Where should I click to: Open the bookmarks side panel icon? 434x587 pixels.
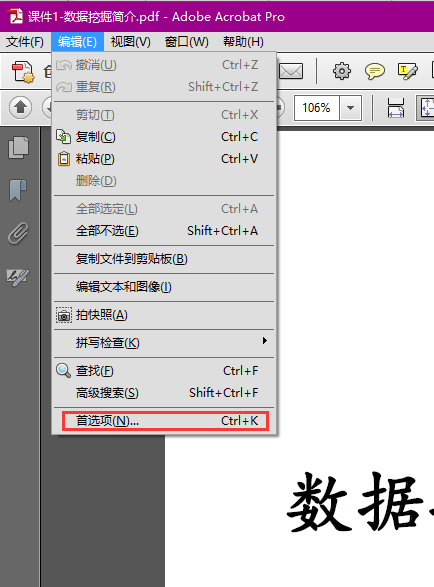pyautogui.click(x=18, y=190)
